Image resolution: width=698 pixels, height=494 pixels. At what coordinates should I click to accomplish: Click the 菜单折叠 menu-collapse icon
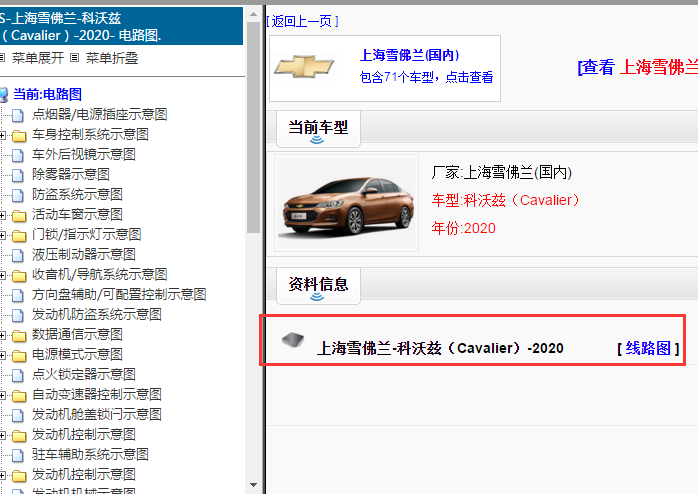point(74,58)
